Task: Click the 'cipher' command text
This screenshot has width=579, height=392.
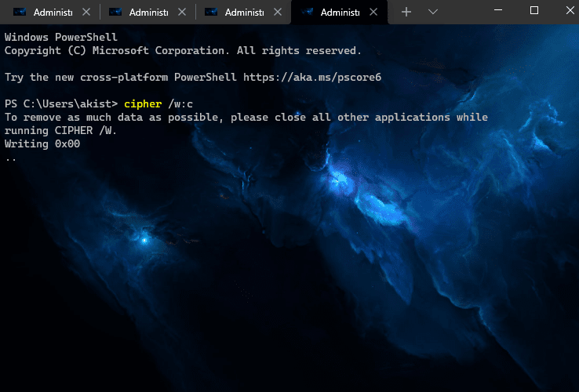Action: pos(143,103)
